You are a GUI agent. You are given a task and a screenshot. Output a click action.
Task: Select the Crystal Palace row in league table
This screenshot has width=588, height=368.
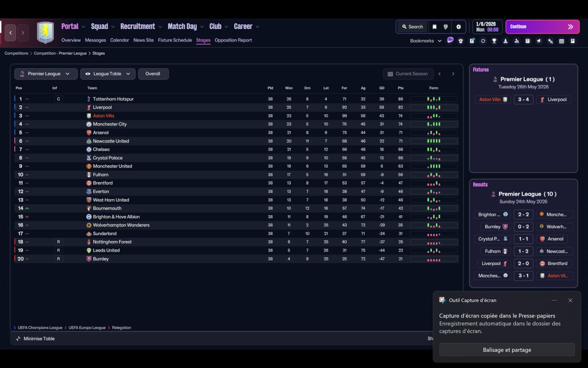coord(236,158)
